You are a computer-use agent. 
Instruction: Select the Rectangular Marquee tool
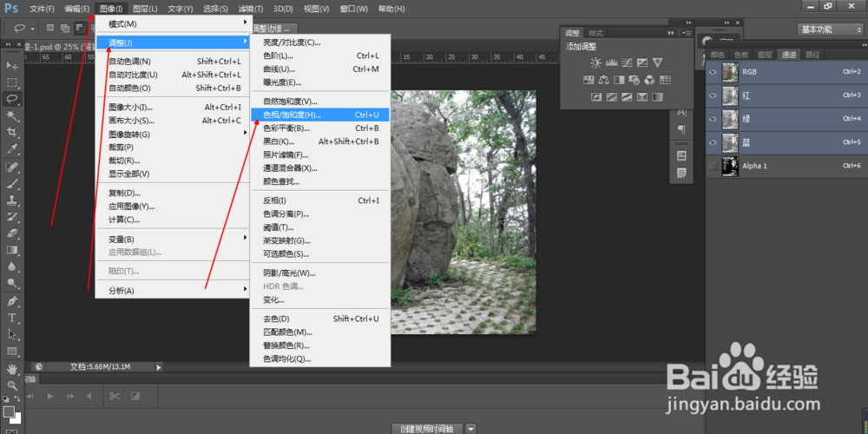pos(11,82)
